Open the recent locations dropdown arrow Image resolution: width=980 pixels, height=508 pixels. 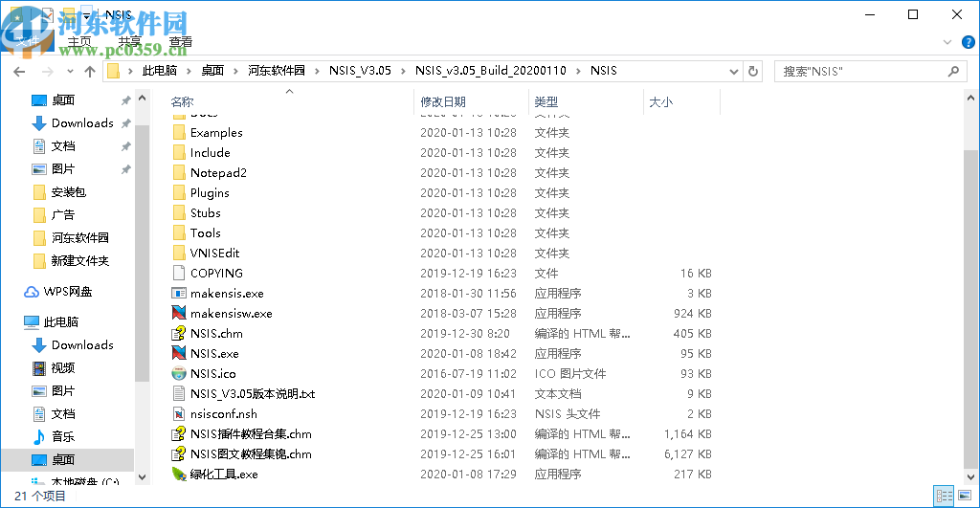[70, 71]
